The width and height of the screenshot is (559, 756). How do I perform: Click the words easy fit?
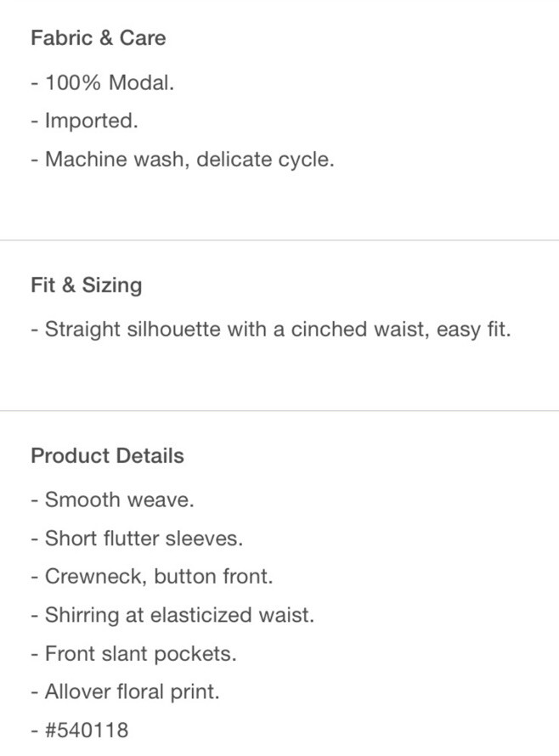coord(474,330)
